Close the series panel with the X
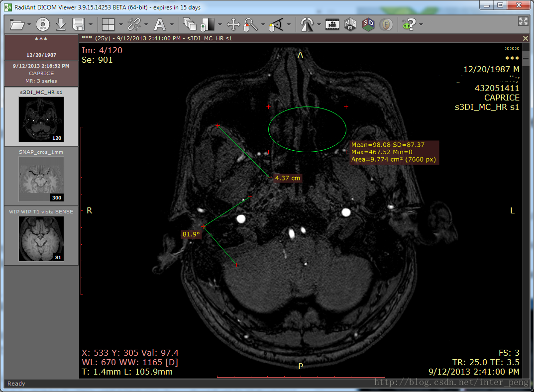The width and height of the screenshot is (534, 392). click(x=526, y=38)
